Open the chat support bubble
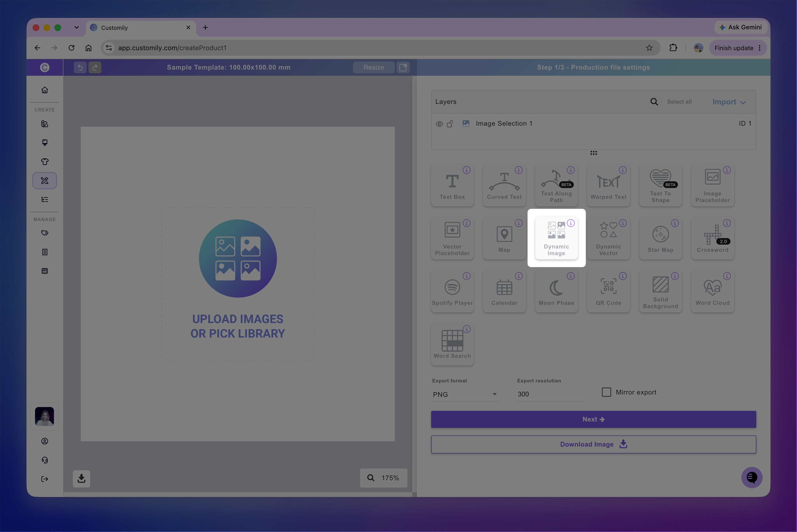 pyautogui.click(x=752, y=478)
